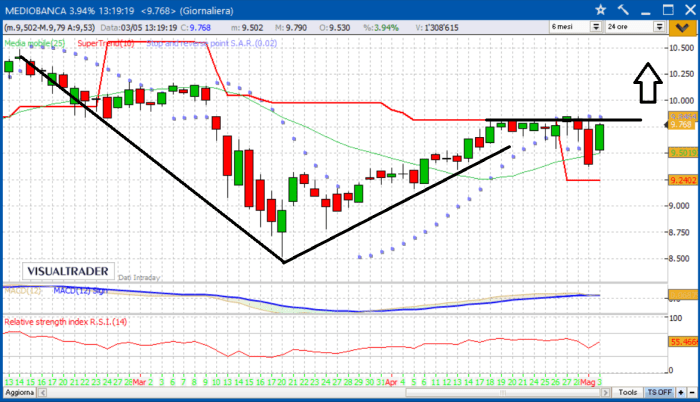Click the (m.9,502-M.9,79 A:9,53) summary text
Image resolution: width=700 pixels, height=402 pixels.
click(50, 28)
